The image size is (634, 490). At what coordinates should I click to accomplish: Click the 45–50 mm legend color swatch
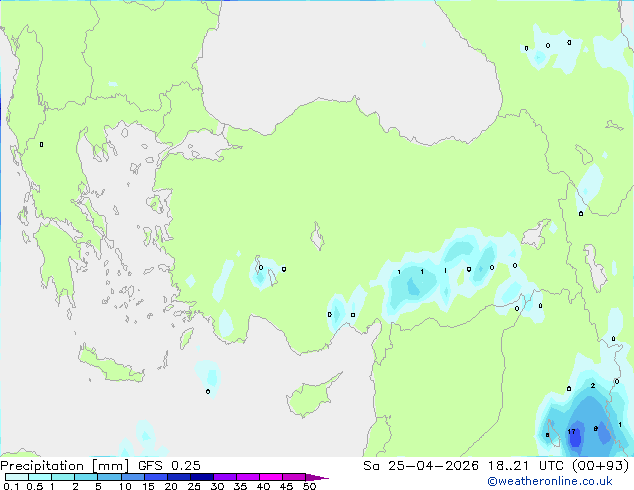click(x=294, y=477)
